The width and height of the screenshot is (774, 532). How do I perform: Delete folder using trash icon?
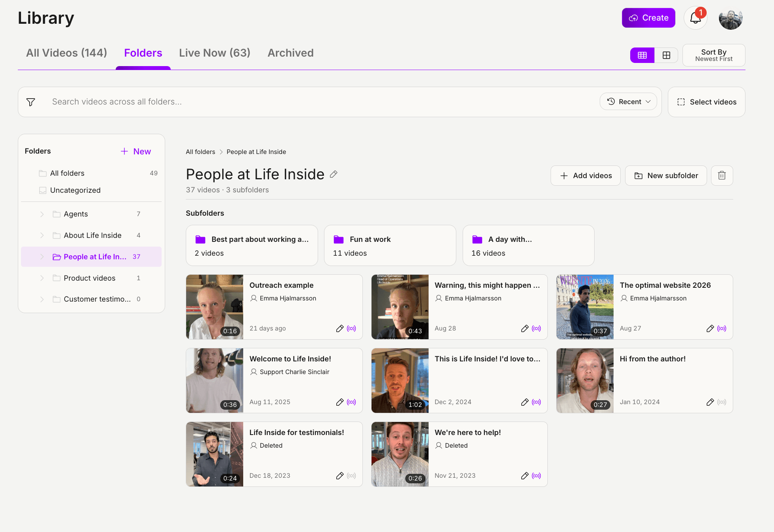coord(722,175)
